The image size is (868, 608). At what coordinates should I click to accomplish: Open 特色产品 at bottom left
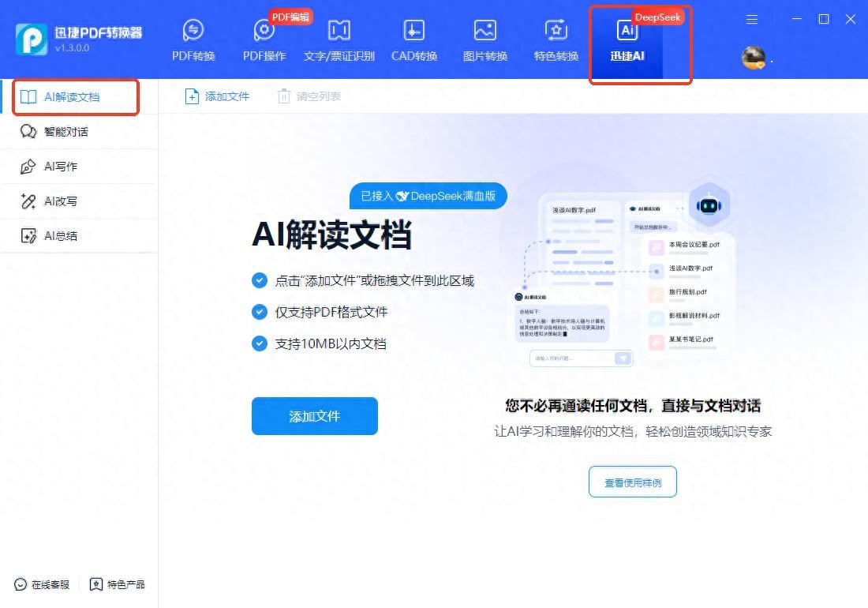point(118,584)
